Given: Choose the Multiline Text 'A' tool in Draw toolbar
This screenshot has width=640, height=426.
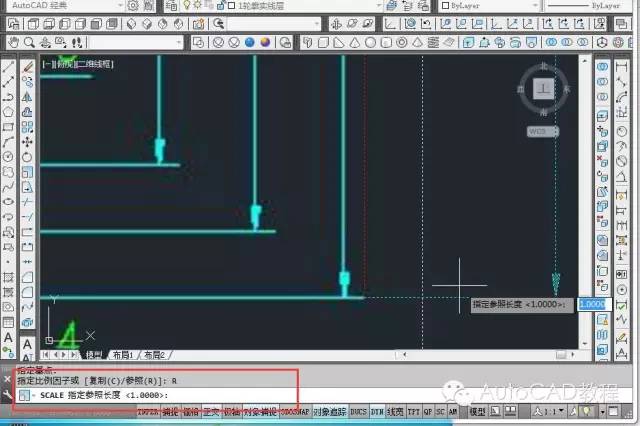Looking at the screenshot, I should pos(8,338).
